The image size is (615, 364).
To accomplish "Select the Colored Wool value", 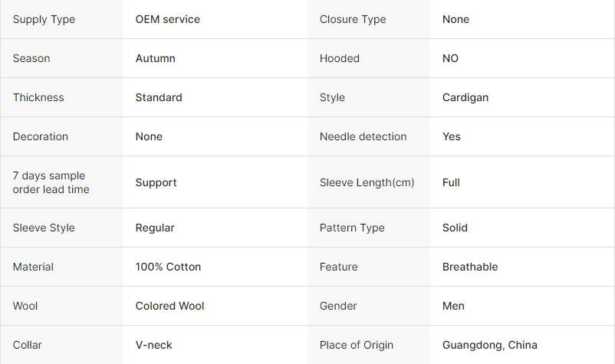I will [x=169, y=306].
